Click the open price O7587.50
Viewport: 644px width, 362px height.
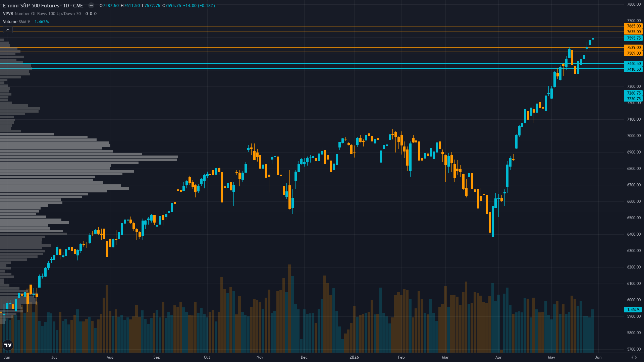[x=109, y=6]
